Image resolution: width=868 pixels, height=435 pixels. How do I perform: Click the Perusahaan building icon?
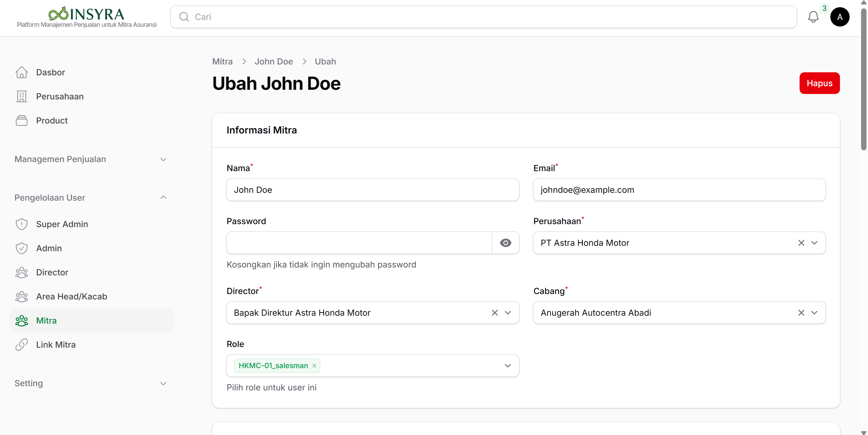tap(22, 96)
